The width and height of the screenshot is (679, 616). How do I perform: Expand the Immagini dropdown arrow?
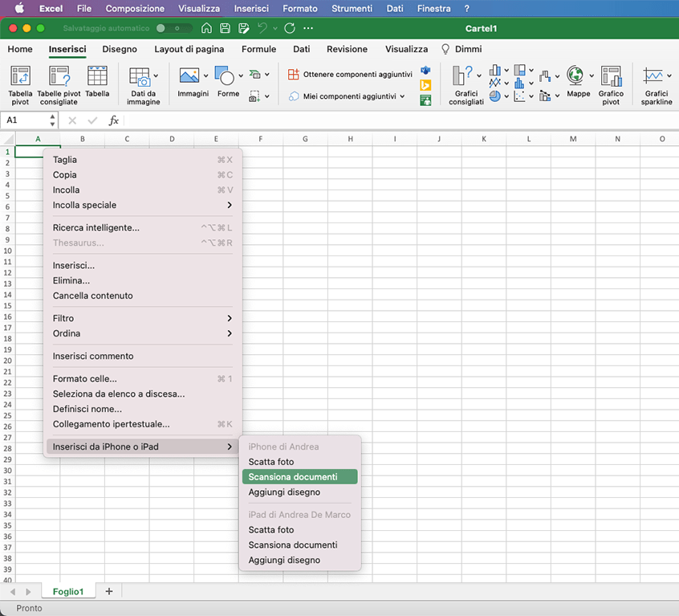tap(206, 76)
